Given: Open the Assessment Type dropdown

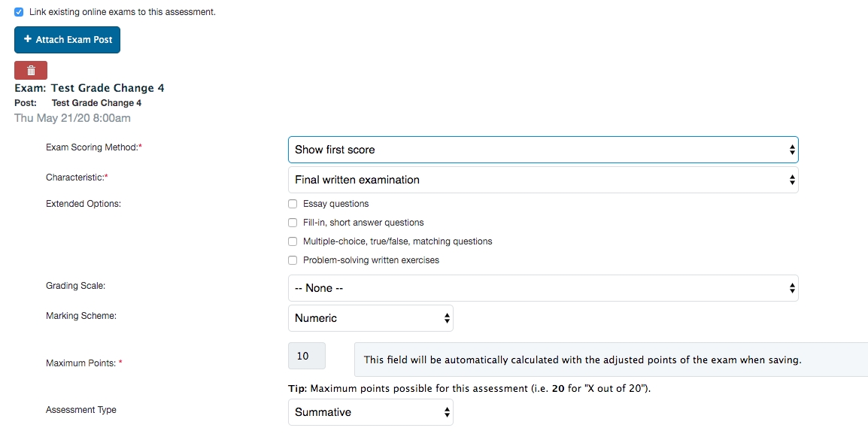Looking at the screenshot, I should pyautogui.click(x=370, y=412).
